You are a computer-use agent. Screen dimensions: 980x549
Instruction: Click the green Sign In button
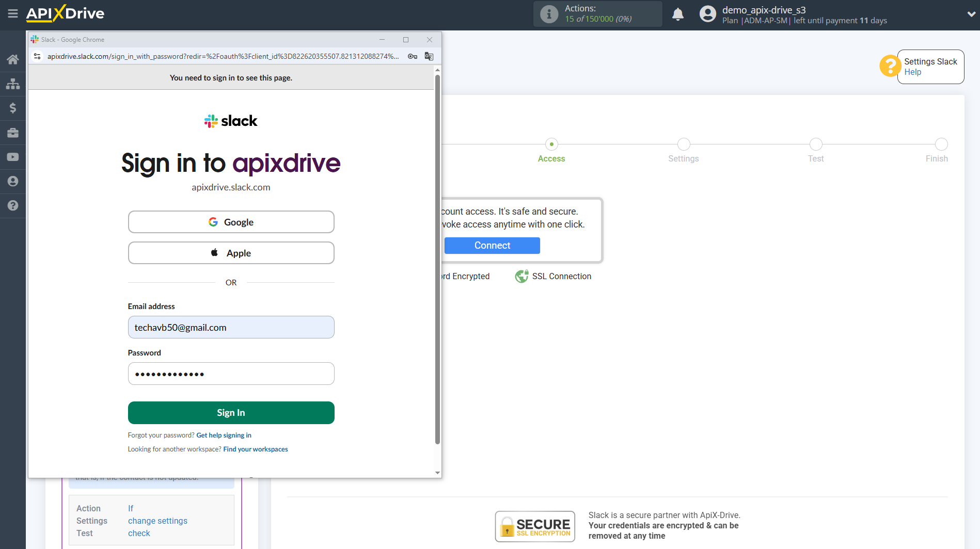coord(231,413)
